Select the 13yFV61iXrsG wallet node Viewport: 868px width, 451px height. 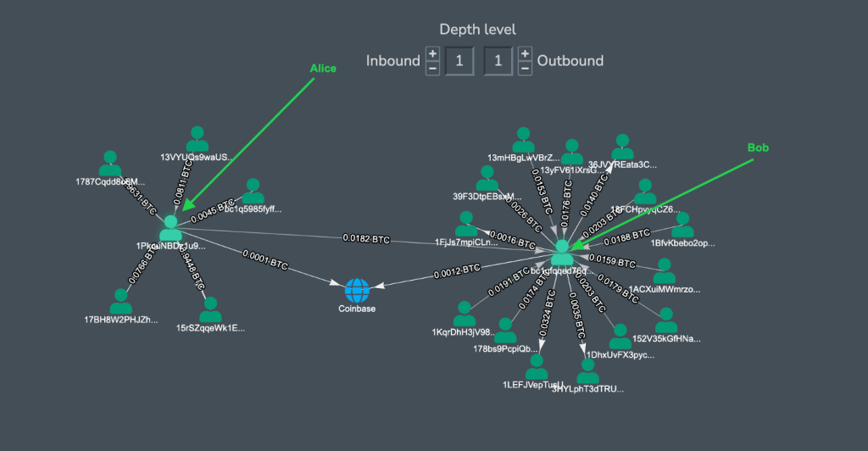click(572, 153)
